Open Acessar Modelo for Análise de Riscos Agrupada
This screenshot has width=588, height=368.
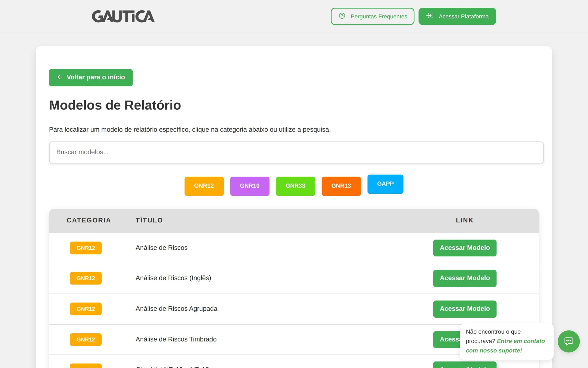point(465,309)
